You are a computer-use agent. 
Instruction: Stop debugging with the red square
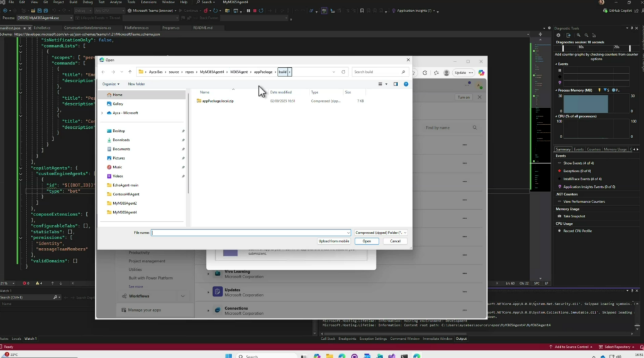click(255, 11)
